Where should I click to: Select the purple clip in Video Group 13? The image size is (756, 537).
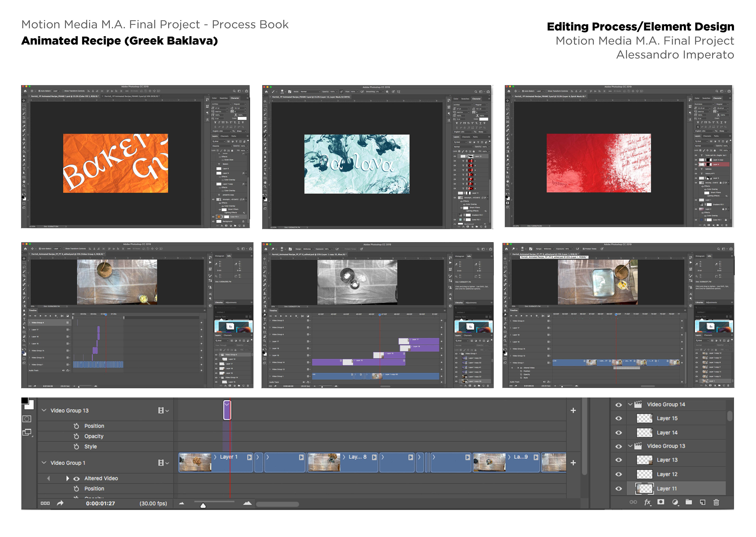pyautogui.click(x=227, y=410)
